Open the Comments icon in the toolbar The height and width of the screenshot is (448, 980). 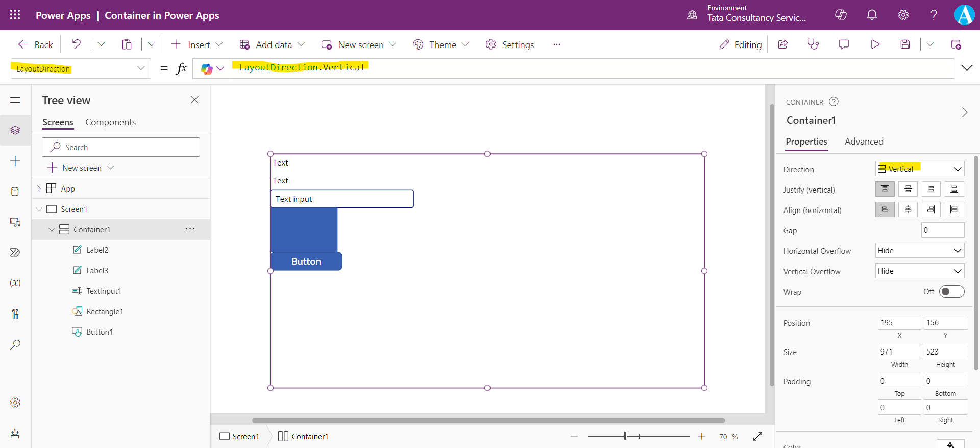point(844,44)
